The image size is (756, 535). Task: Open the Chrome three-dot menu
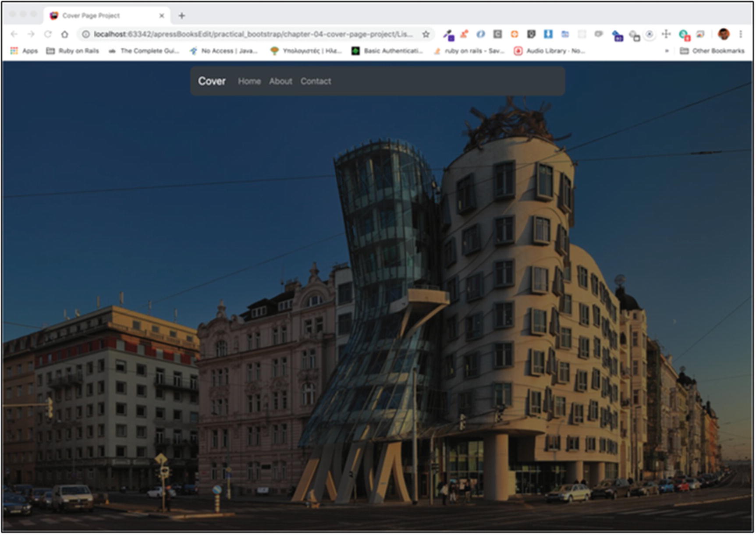(x=741, y=34)
